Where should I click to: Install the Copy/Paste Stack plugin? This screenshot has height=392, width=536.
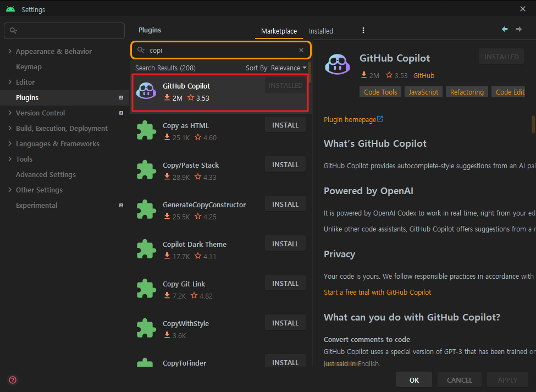285,165
